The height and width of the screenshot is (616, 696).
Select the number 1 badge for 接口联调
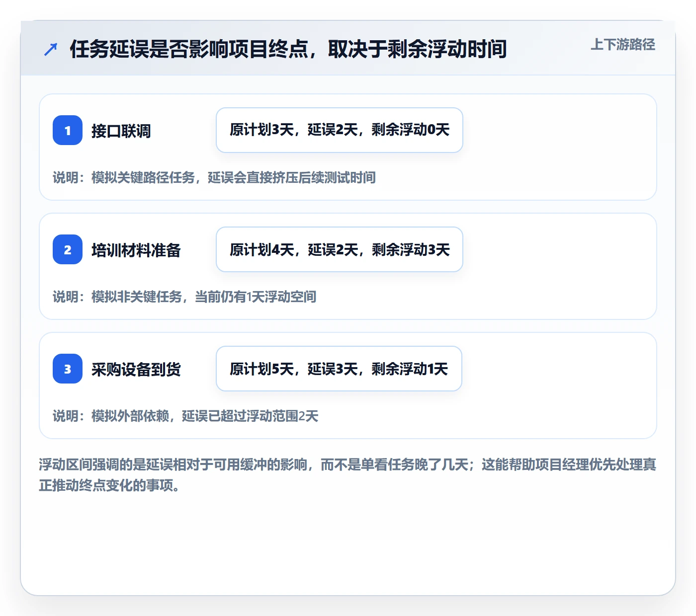click(68, 130)
